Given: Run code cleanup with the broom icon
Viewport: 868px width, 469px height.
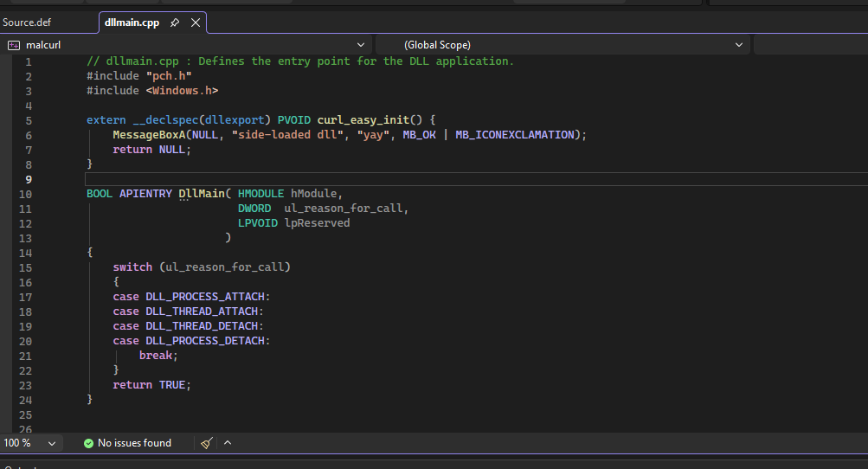Looking at the screenshot, I should (206, 443).
